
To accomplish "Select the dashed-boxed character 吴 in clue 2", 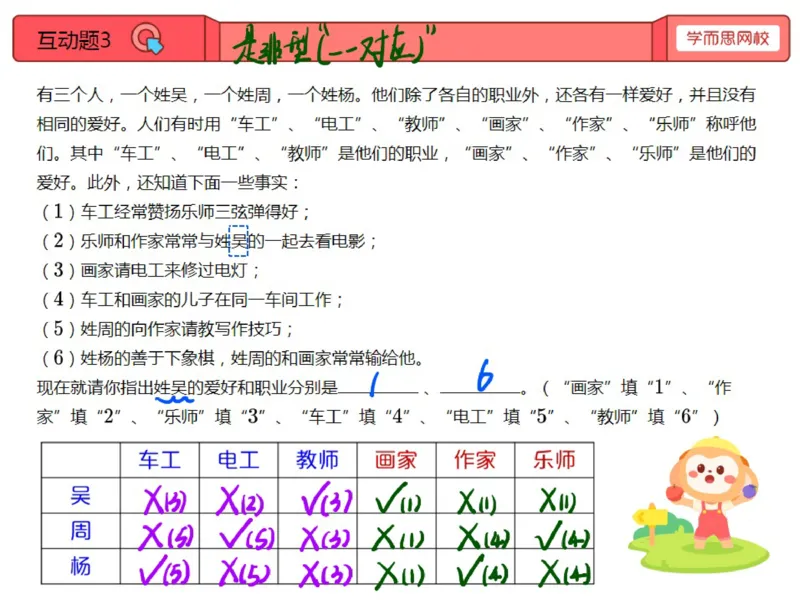I will [238, 240].
